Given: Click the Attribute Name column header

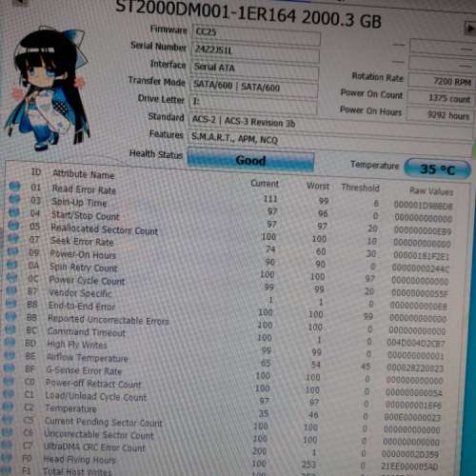Looking at the screenshot, I should click(x=84, y=174).
